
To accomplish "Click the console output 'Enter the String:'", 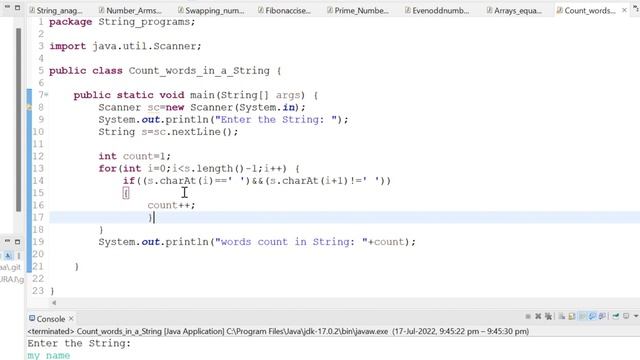I will [79, 344].
